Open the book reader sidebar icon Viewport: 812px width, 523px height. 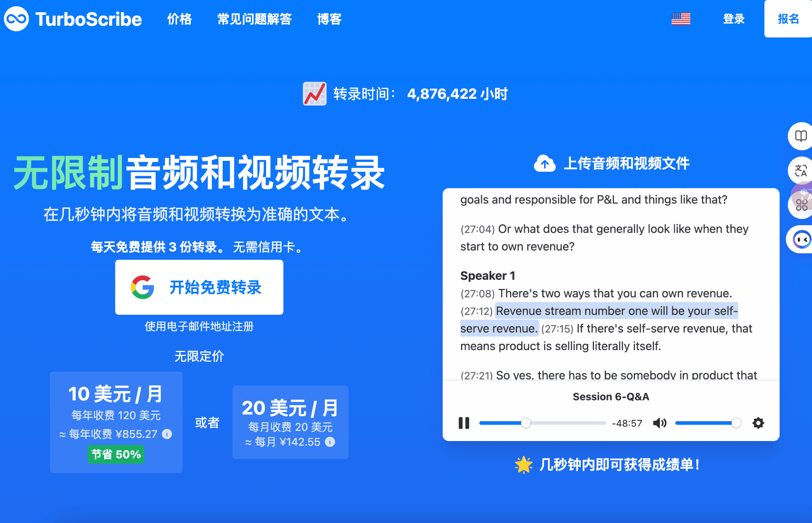point(801,136)
